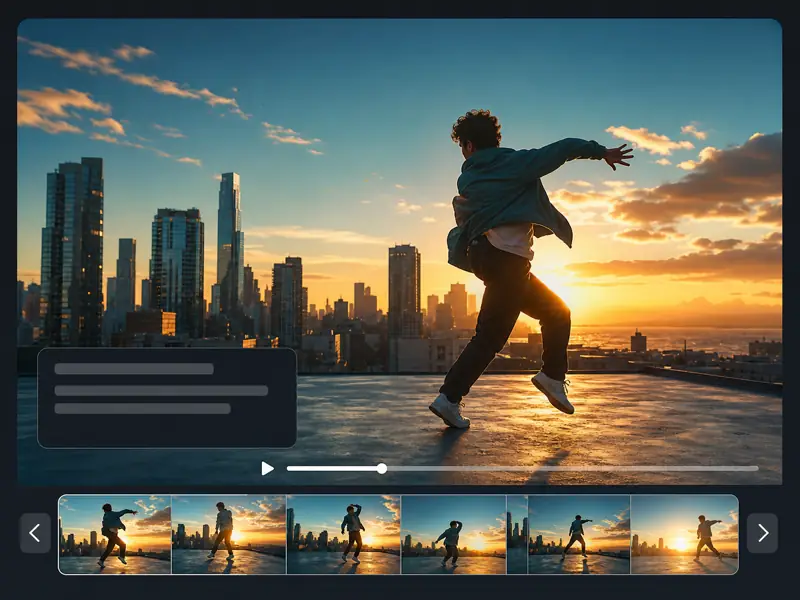Select the second thumbnail of dancer standing upright
This screenshot has height=600, width=800.
(229, 534)
